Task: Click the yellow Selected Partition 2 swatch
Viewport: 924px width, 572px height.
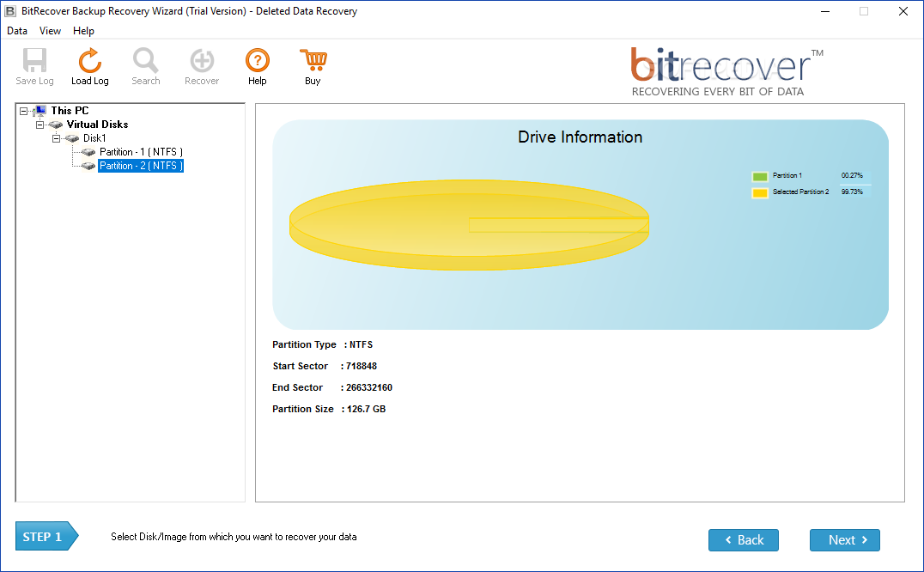Action: point(760,192)
